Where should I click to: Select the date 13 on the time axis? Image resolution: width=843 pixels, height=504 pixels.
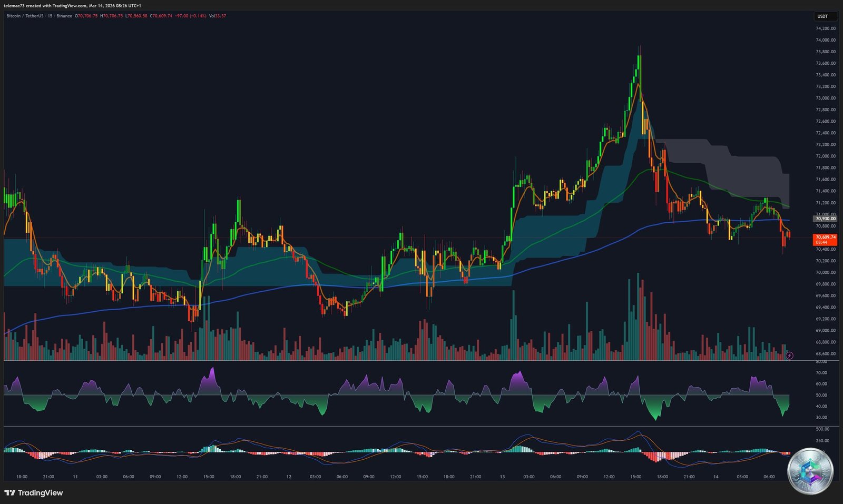[502, 476]
